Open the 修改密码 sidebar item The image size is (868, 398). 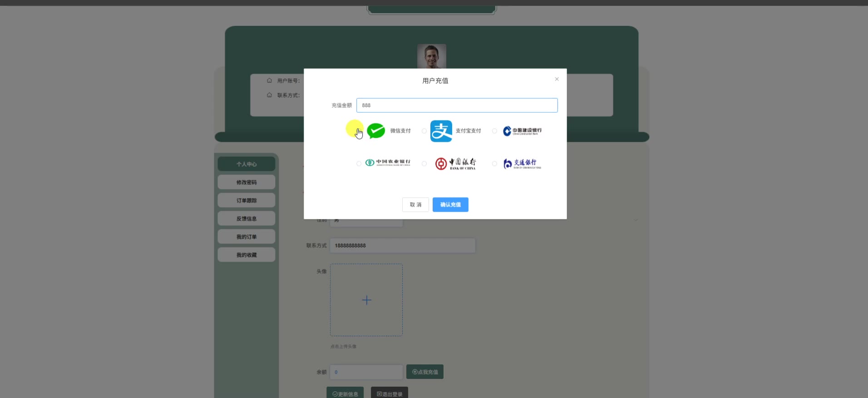[247, 182]
